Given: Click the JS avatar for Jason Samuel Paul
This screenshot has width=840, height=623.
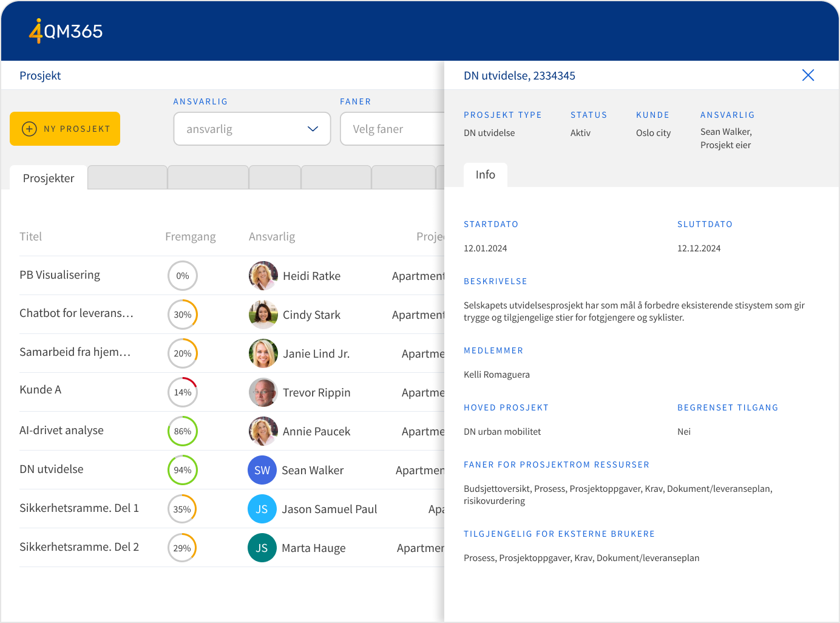Looking at the screenshot, I should point(262,509).
